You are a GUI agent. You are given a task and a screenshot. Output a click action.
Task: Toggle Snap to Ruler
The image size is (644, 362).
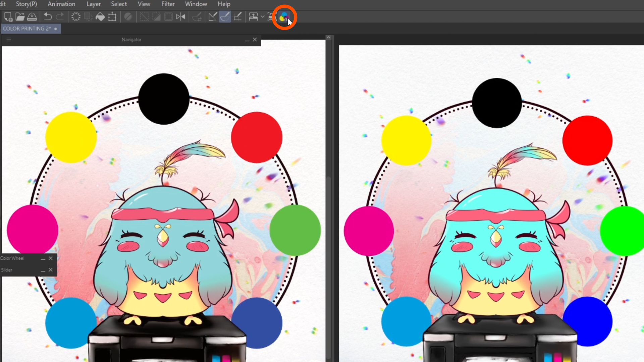[x=213, y=17]
